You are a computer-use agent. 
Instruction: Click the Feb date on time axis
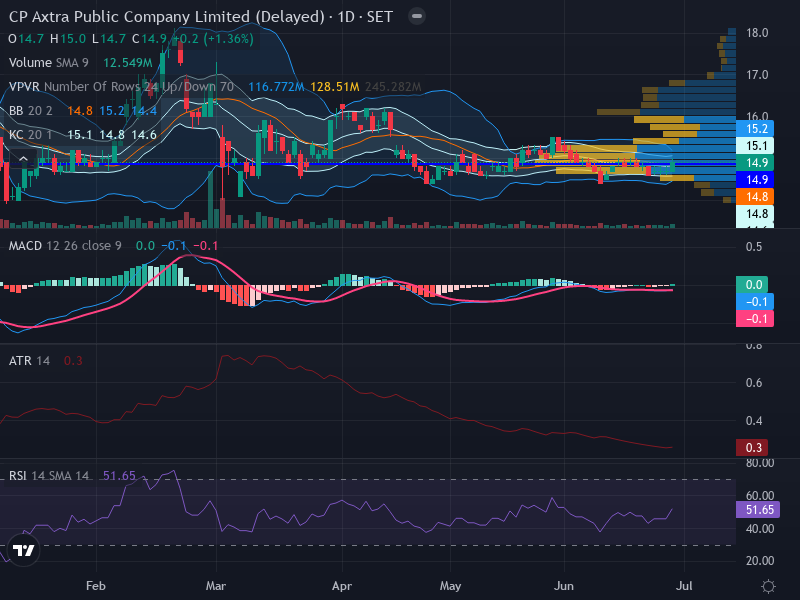96,586
